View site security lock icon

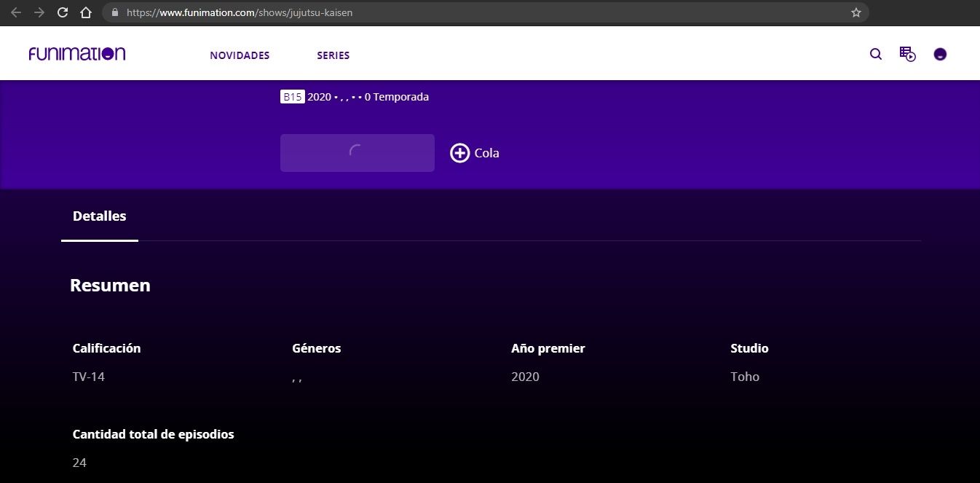[x=114, y=12]
